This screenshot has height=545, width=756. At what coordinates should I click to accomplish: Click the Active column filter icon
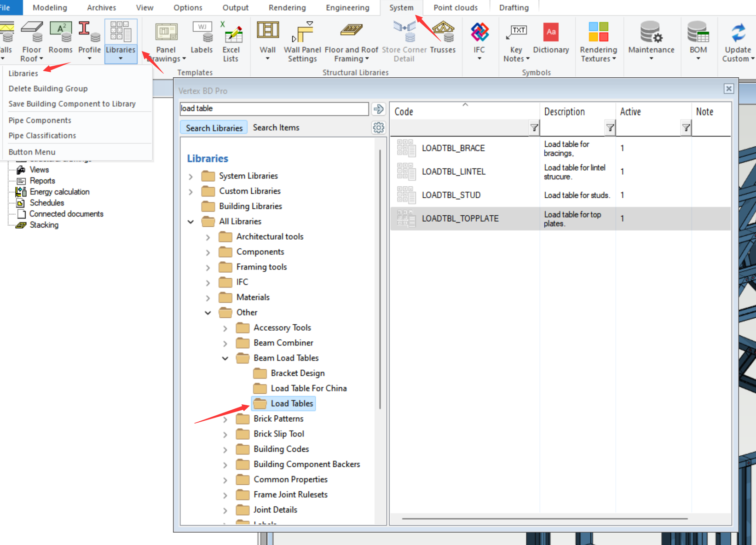tap(686, 128)
